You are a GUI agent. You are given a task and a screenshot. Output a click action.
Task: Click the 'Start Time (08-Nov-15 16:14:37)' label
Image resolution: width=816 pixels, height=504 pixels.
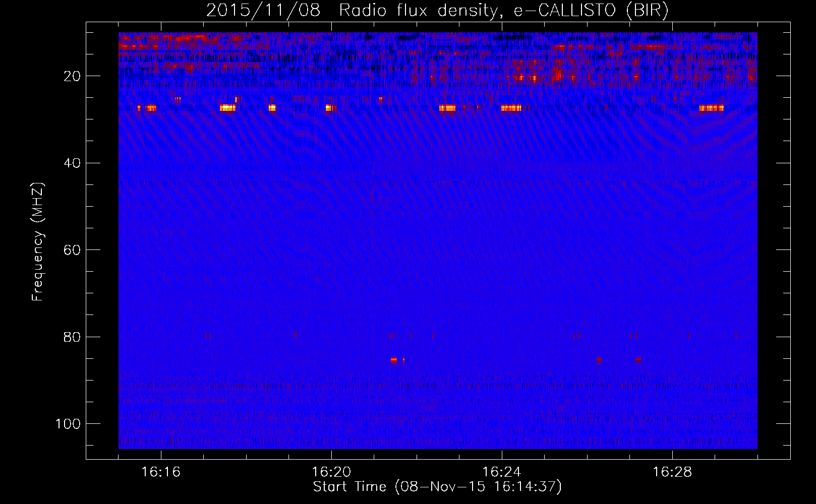[437, 487]
